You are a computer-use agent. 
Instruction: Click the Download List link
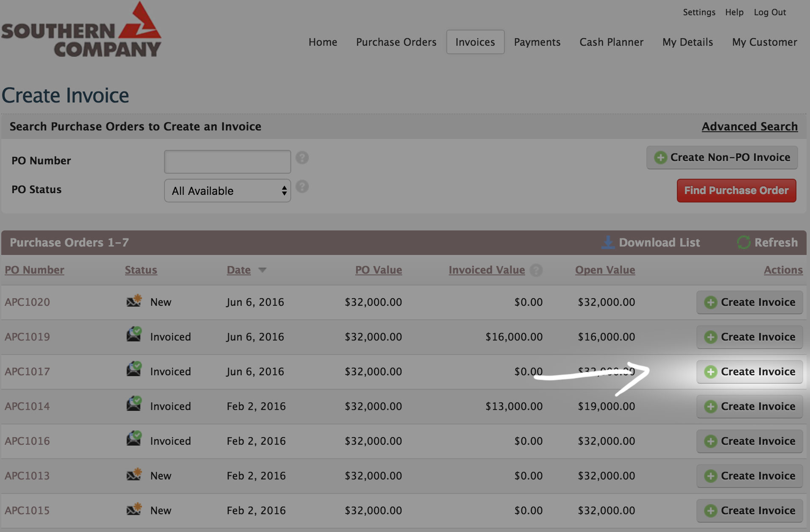[x=660, y=243]
